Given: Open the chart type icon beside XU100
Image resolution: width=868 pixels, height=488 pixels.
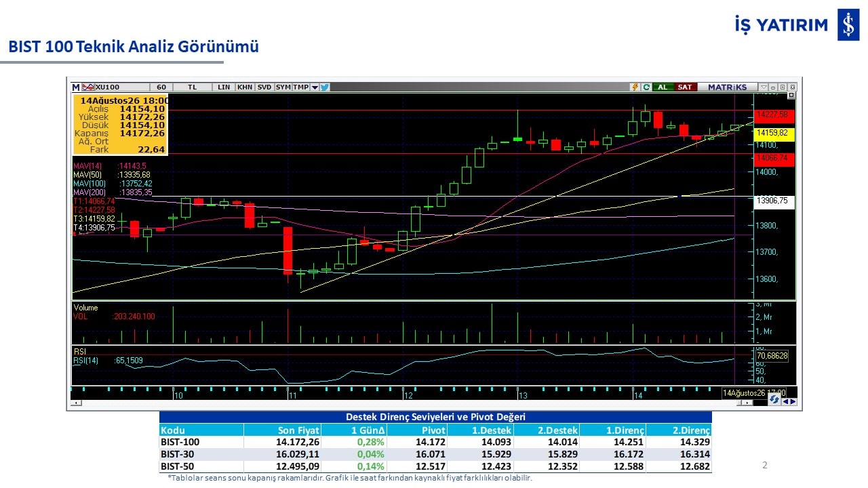Looking at the screenshot, I should coord(87,87).
